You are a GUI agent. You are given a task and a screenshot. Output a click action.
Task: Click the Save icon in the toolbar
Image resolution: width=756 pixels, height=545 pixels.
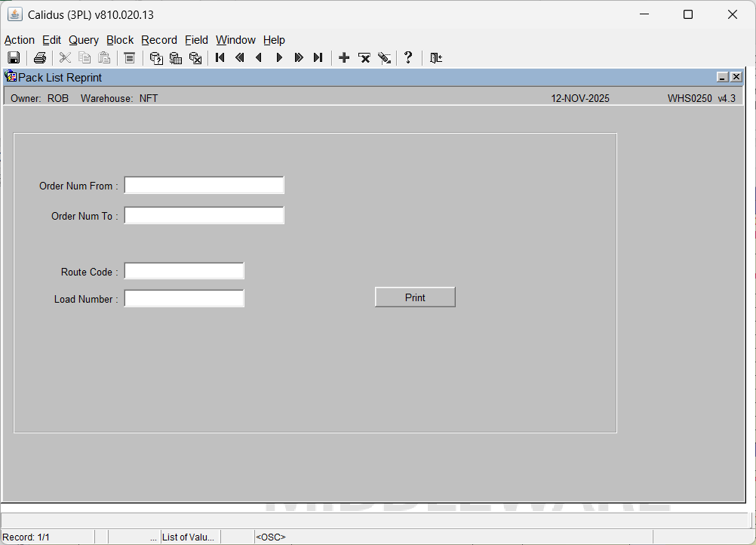click(14, 58)
